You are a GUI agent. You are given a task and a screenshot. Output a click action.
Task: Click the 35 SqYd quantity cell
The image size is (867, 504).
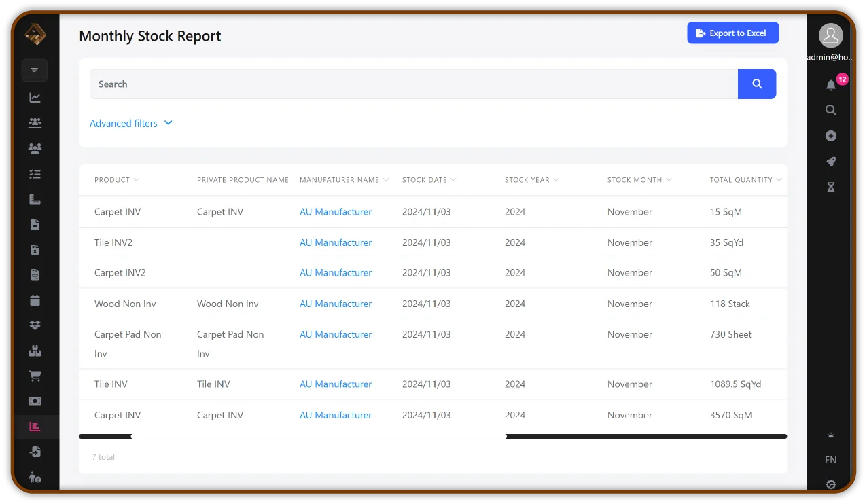(726, 242)
